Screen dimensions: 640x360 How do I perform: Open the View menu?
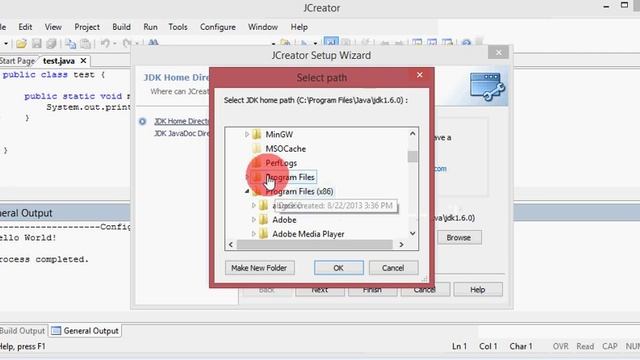click(x=53, y=27)
